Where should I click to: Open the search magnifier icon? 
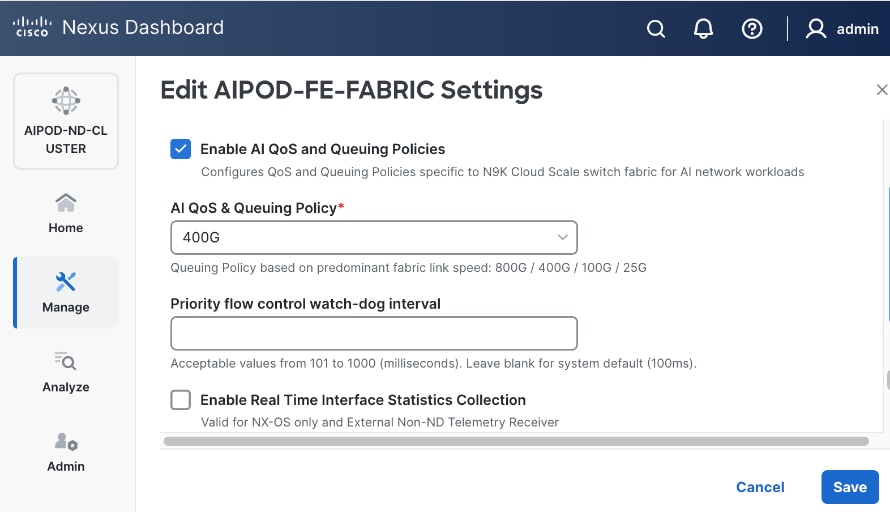coord(656,28)
